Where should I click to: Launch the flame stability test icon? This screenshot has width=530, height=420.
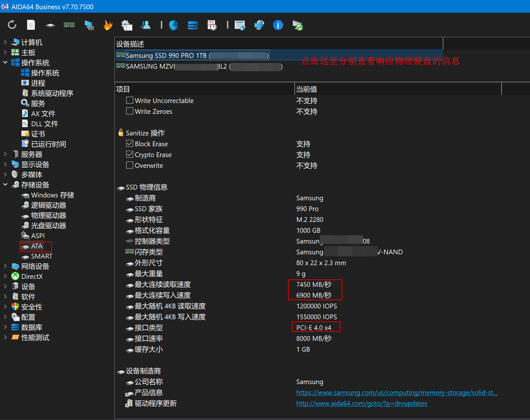point(108,25)
